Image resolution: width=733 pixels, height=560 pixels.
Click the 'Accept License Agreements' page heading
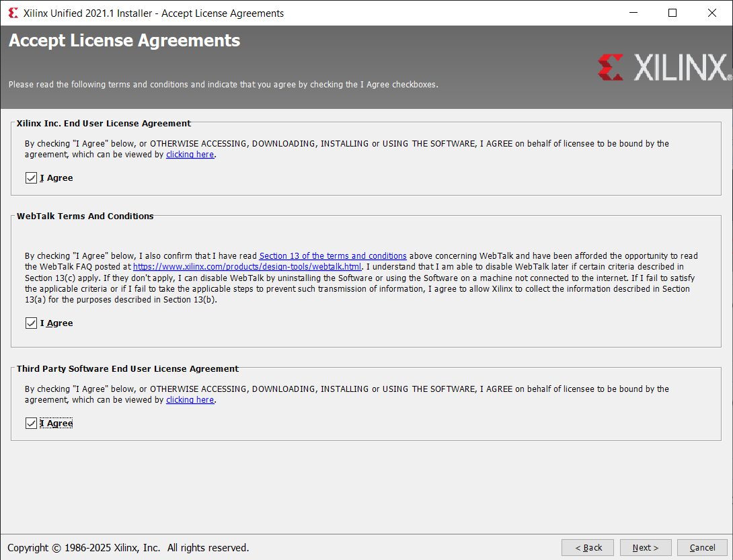[x=124, y=40]
